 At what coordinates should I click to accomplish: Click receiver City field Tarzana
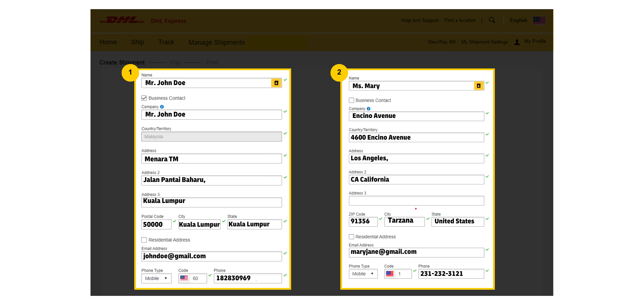pyautogui.click(x=404, y=222)
